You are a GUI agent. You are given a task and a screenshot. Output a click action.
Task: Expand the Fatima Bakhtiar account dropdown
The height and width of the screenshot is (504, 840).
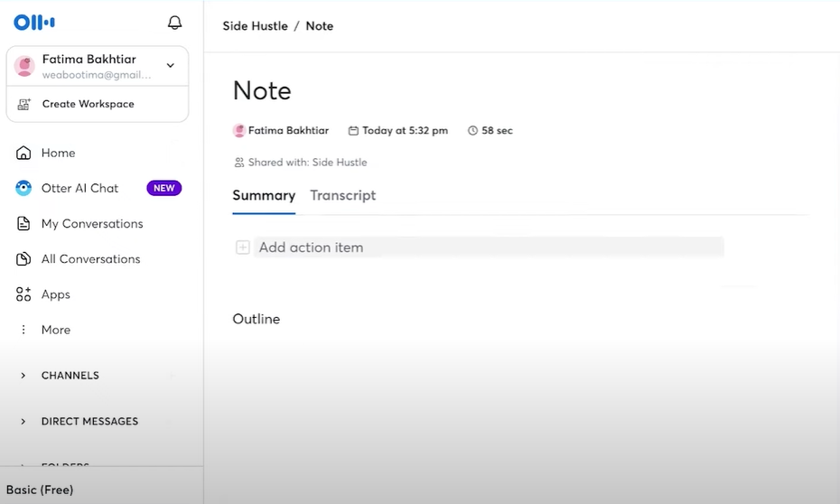pyautogui.click(x=171, y=65)
